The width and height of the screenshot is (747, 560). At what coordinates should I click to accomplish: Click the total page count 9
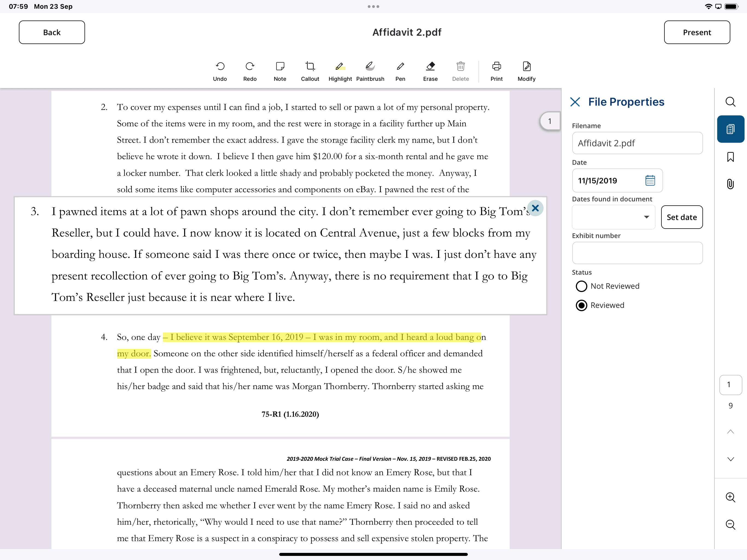click(x=730, y=405)
